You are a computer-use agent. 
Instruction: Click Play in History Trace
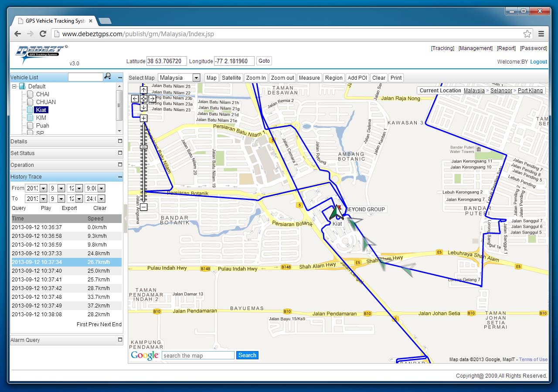pyautogui.click(x=46, y=208)
